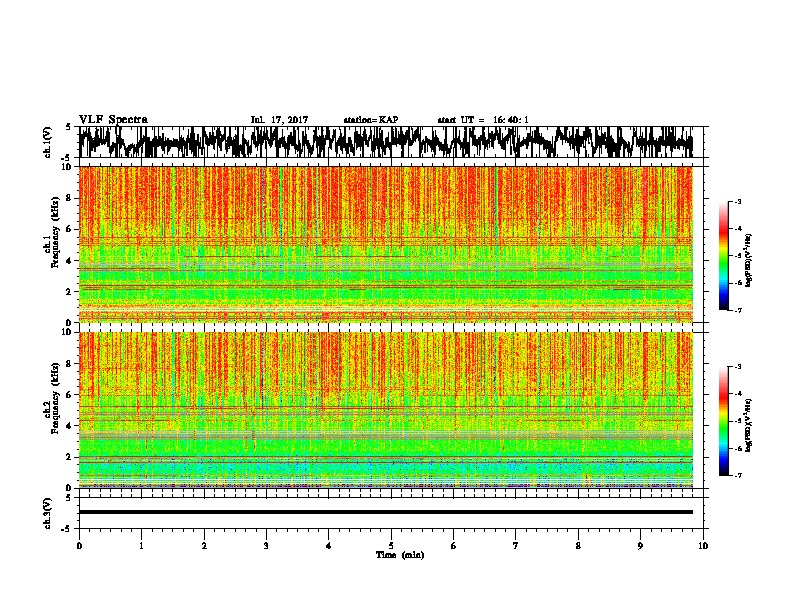Click time axis tick label "3"
792x612 pixels.
266,546
